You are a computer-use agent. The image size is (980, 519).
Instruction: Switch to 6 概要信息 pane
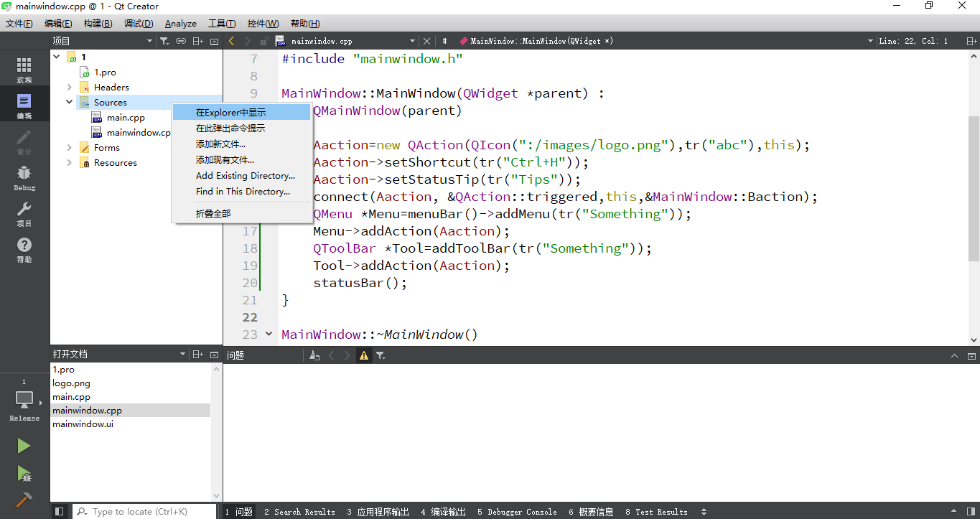(591, 512)
